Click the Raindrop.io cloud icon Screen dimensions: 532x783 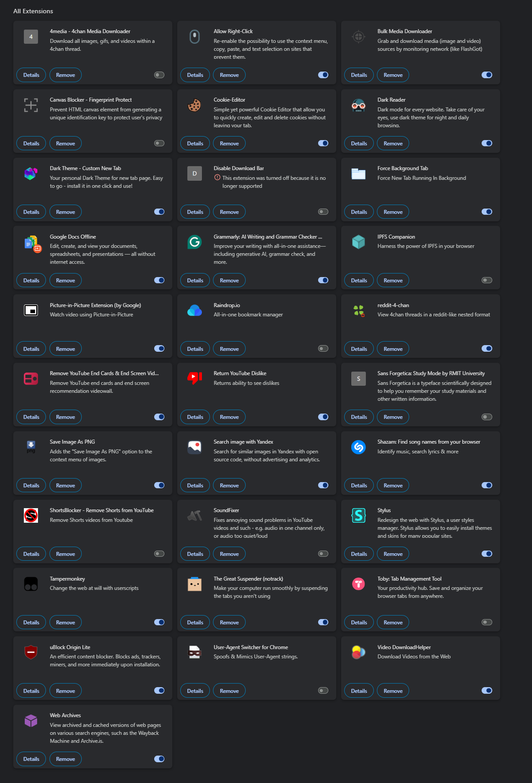click(194, 310)
